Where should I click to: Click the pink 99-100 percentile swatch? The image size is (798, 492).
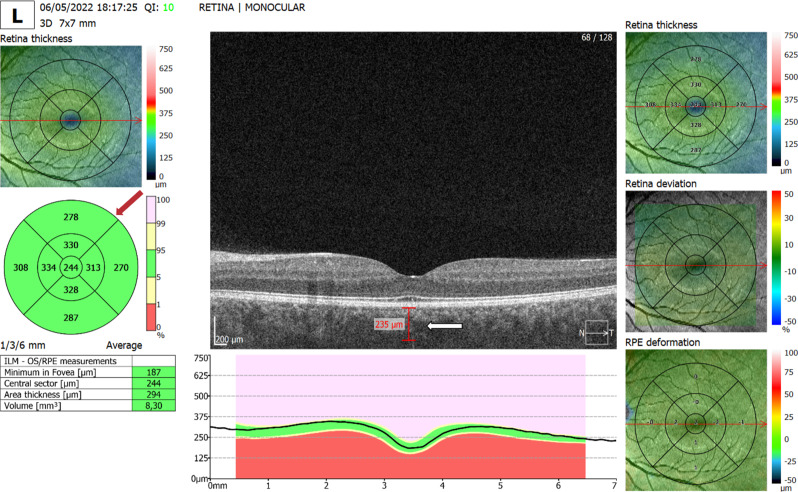tap(151, 210)
